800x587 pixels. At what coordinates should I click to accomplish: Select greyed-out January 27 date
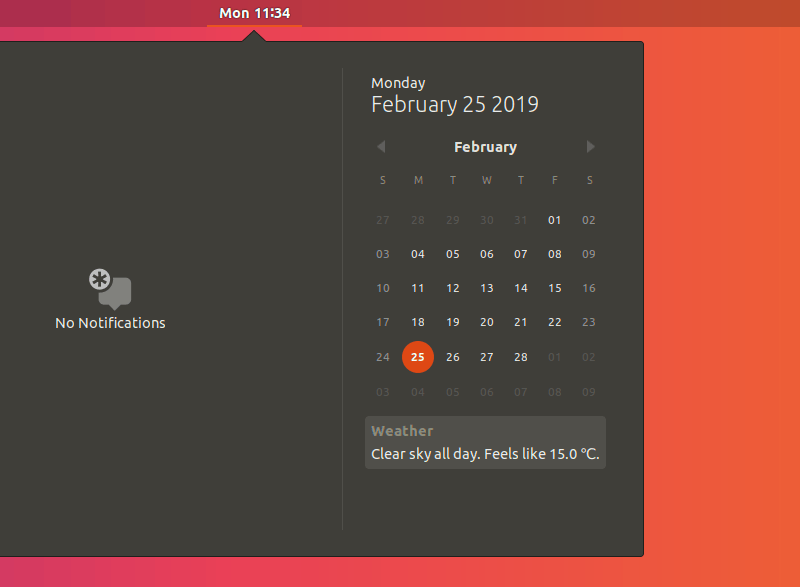[383, 220]
